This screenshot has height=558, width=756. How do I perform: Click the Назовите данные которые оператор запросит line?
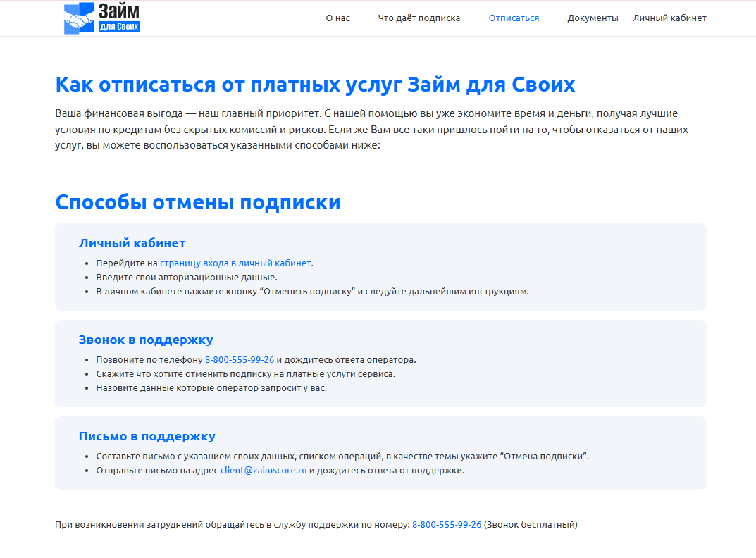tap(211, 387)
